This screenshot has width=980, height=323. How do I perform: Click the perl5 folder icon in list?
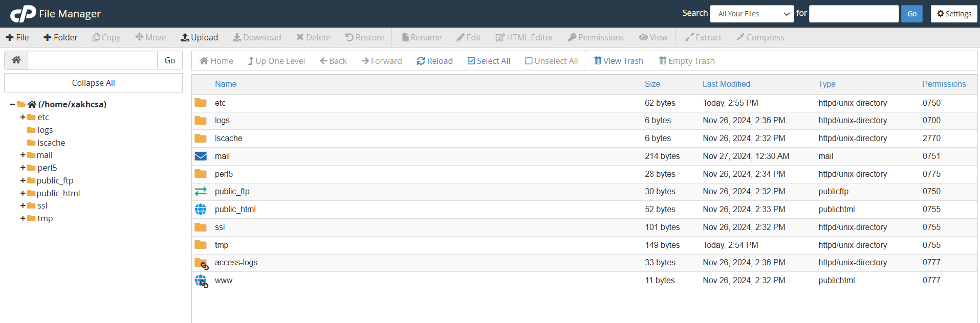(201, 174)
